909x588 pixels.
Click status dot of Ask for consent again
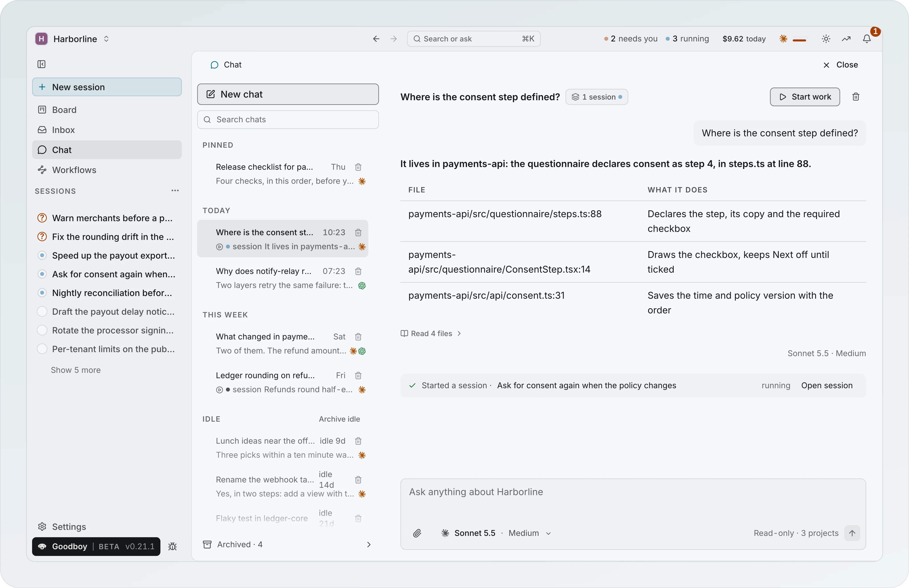[x=42, y=274]
